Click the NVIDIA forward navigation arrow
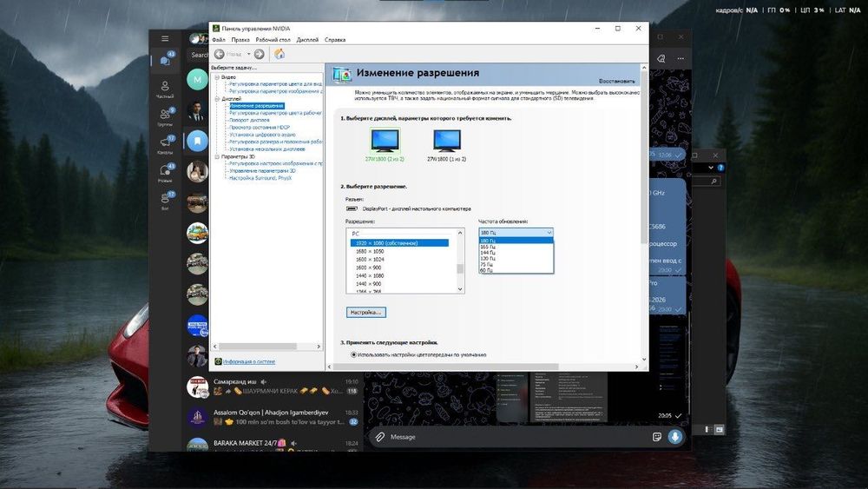Screen dimensions: 868x489 click(x=259, y=54)
